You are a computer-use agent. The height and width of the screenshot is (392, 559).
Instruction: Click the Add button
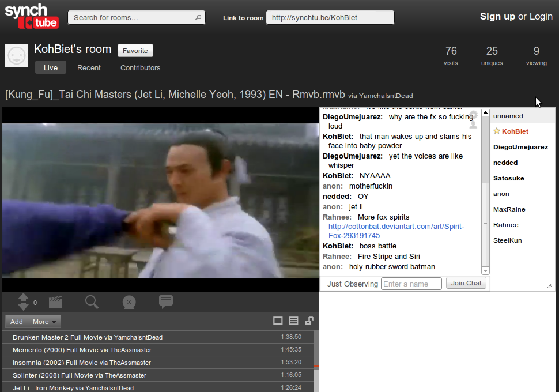tap(17, 321)
